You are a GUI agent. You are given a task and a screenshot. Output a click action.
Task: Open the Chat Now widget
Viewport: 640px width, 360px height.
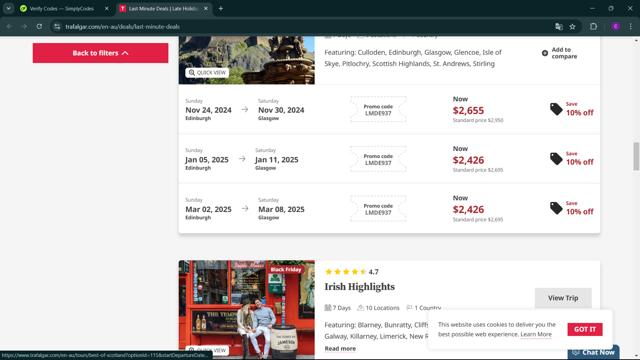(593, 352)
